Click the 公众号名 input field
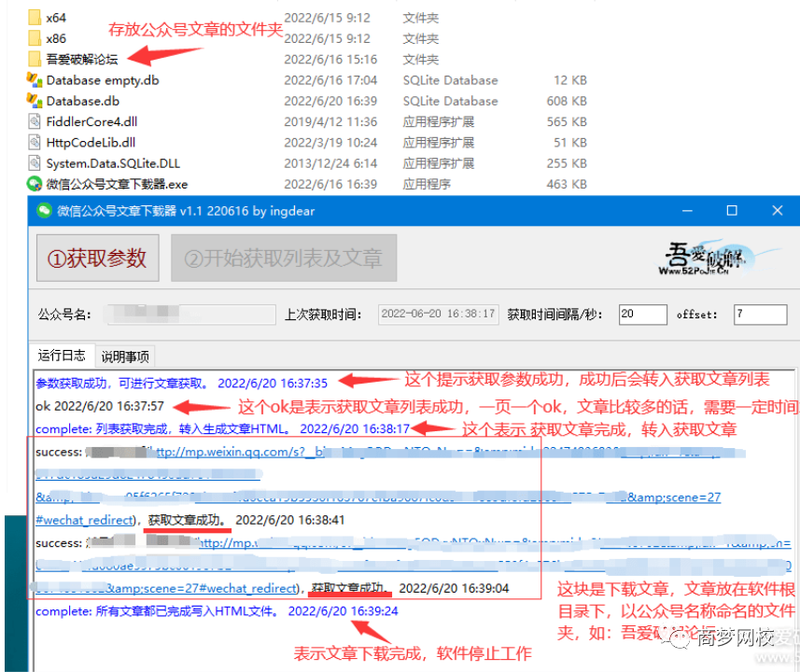This screenshot has height=672, width=800. click(190, 315)
